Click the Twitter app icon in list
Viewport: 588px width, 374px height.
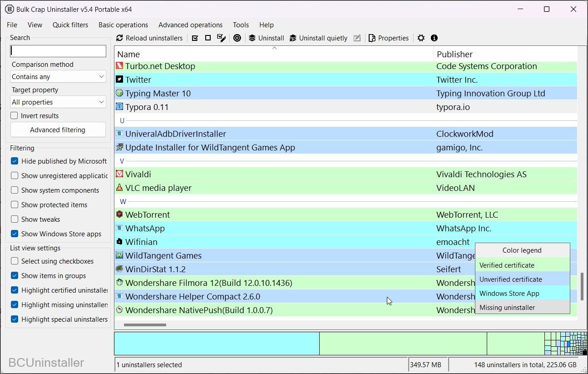119,80
